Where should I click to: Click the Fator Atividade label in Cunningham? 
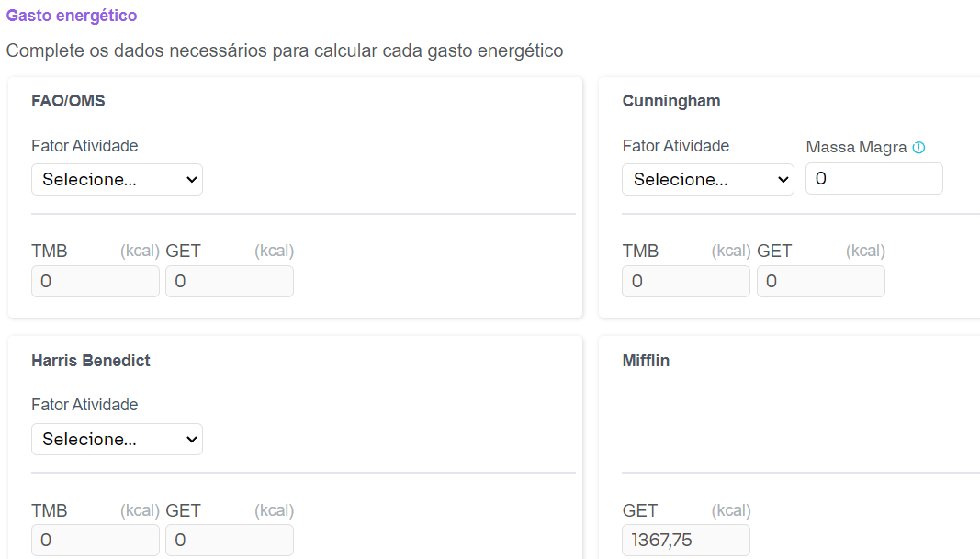676,146
